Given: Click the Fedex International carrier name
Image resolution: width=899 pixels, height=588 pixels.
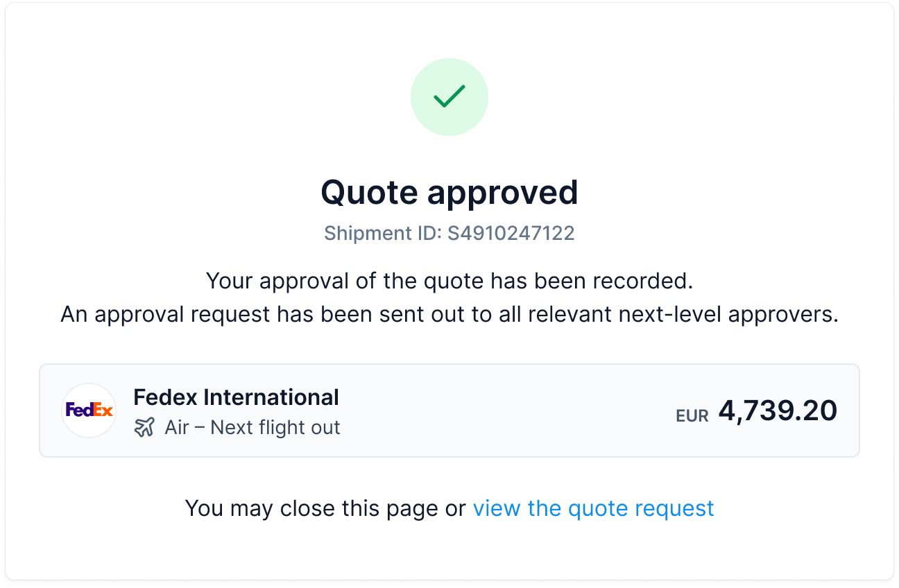Looking at the screenshot, I should [237, 397].
